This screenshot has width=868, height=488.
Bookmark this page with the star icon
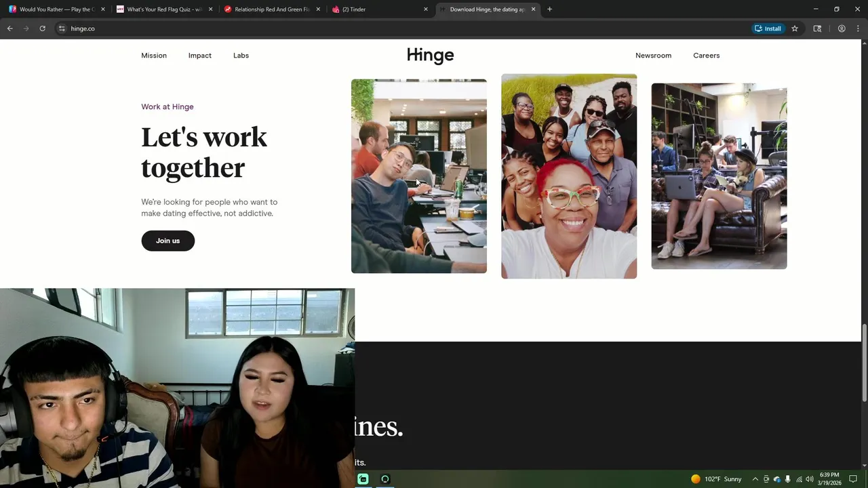795,28
